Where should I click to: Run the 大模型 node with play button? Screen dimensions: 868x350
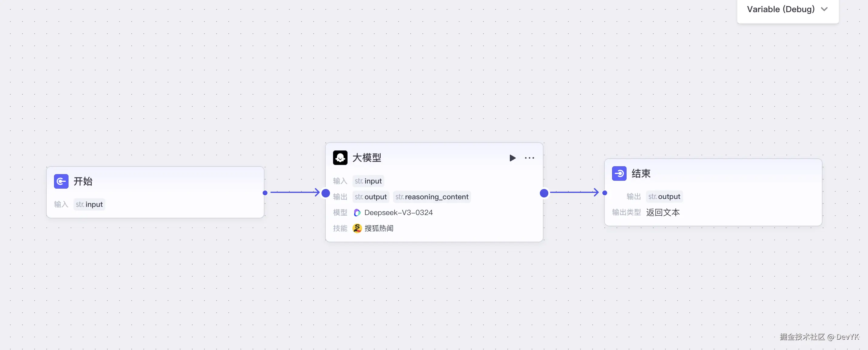pos(512,158)
